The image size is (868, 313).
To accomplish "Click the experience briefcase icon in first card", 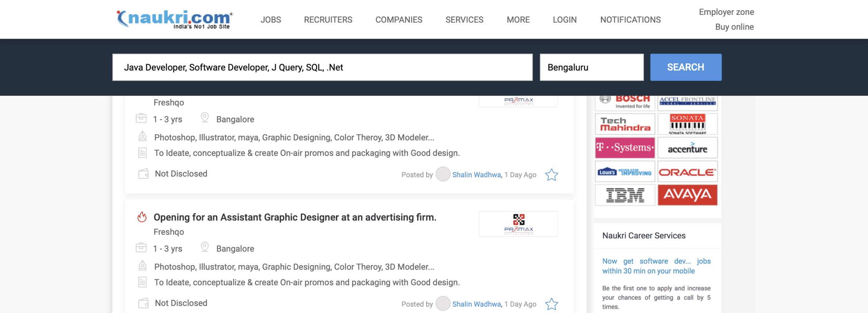I will [x=141, y=118].
